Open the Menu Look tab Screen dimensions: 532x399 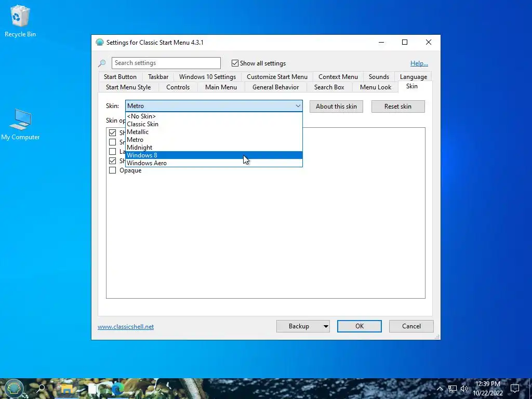(376, 87)
